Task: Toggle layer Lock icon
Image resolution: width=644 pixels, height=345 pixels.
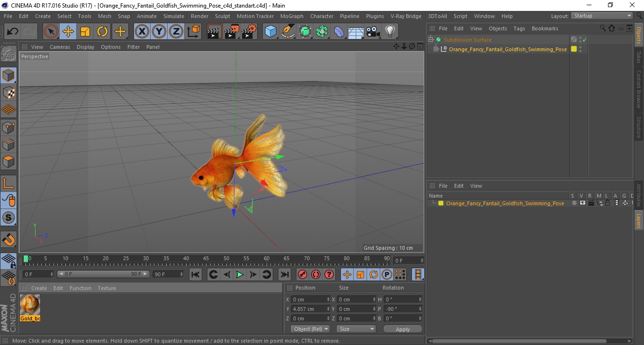Action: tap(608, 203)
